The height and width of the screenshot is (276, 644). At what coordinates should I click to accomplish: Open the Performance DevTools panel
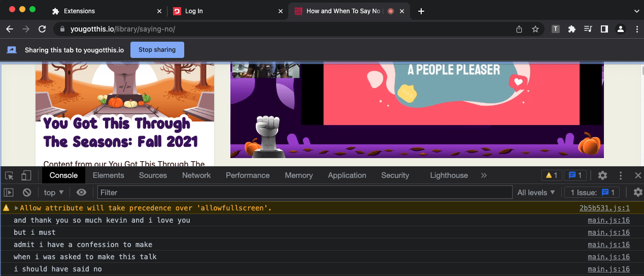[x=248, y=175]
